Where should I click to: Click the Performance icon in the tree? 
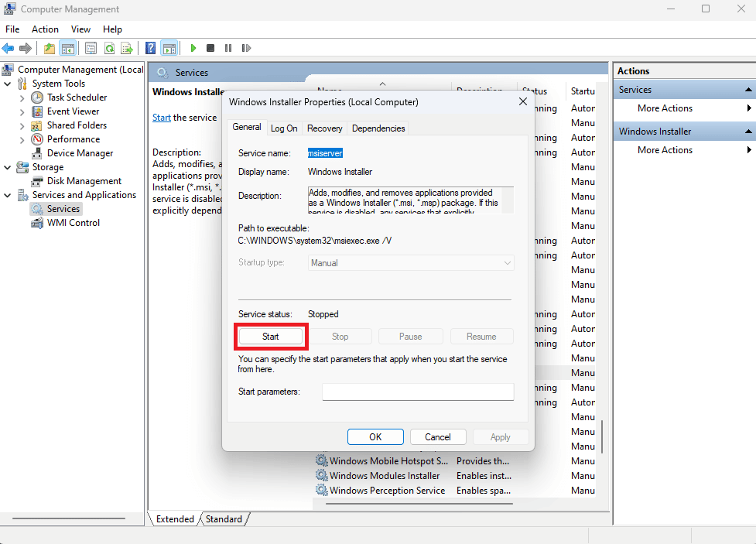click(x=37, y=139)
